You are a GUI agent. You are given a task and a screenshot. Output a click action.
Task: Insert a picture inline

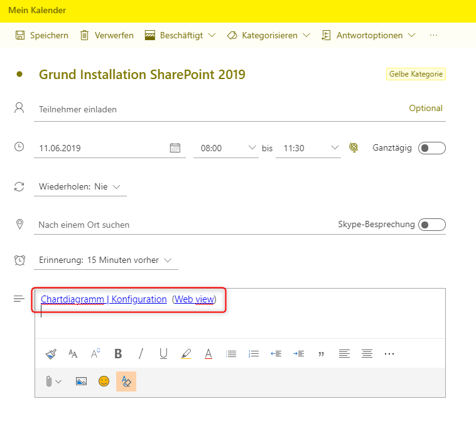tap(81, 381)
